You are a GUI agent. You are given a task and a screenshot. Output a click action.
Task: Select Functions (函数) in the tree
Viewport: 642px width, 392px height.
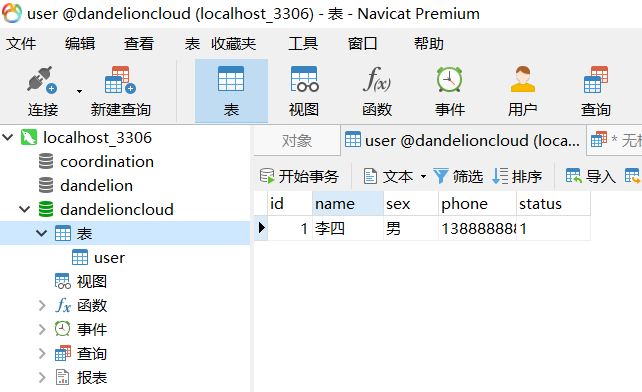92,306
